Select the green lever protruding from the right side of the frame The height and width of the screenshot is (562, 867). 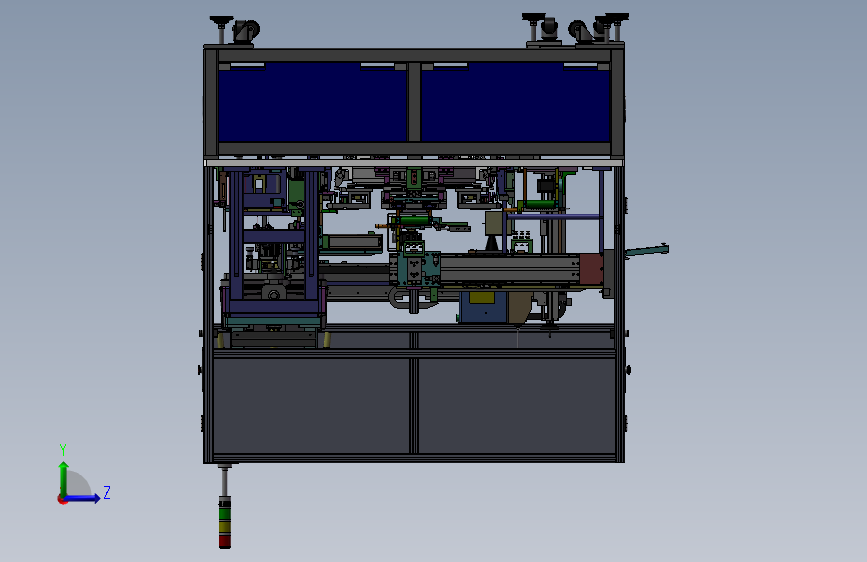[647, 251]
